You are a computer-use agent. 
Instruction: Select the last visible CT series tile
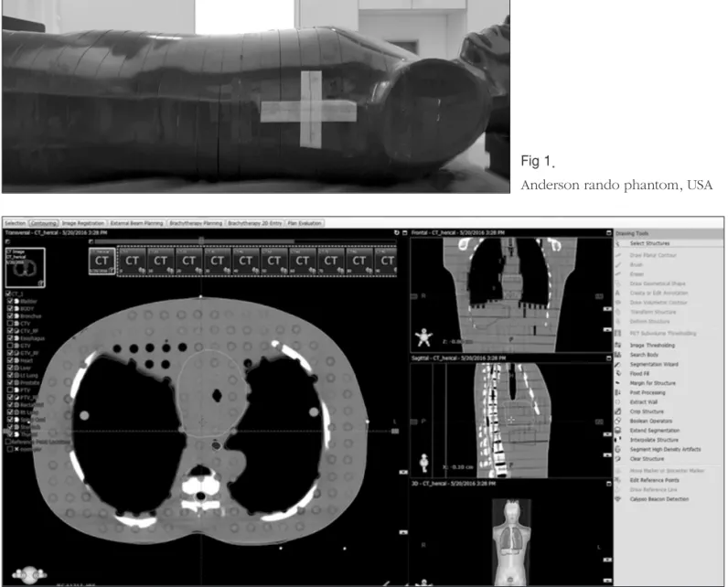click(386, 261)
